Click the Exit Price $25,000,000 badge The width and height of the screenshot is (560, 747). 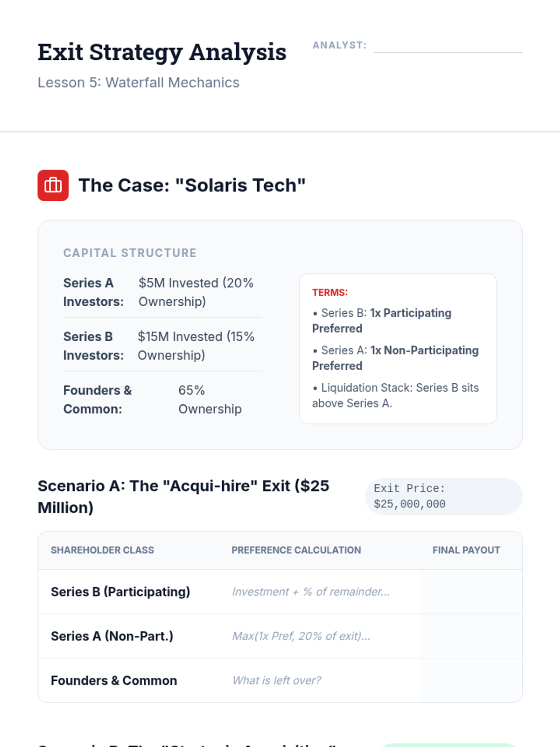443,496
